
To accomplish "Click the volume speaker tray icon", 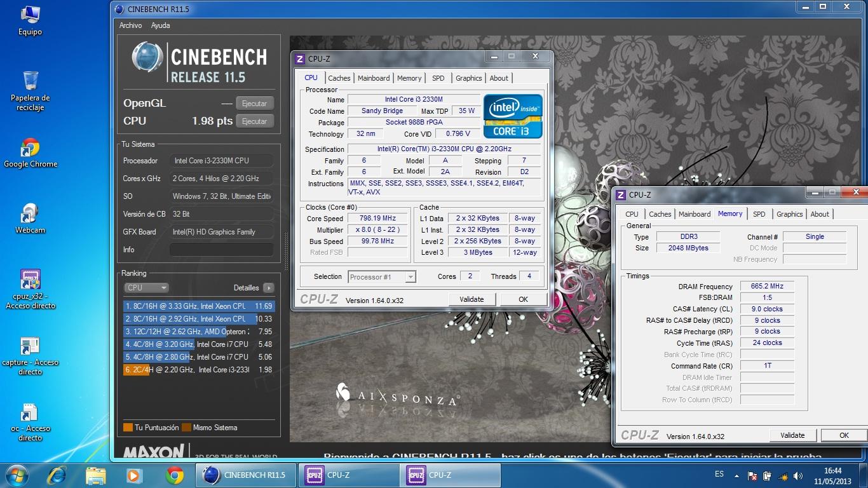I will coord(797,475).
